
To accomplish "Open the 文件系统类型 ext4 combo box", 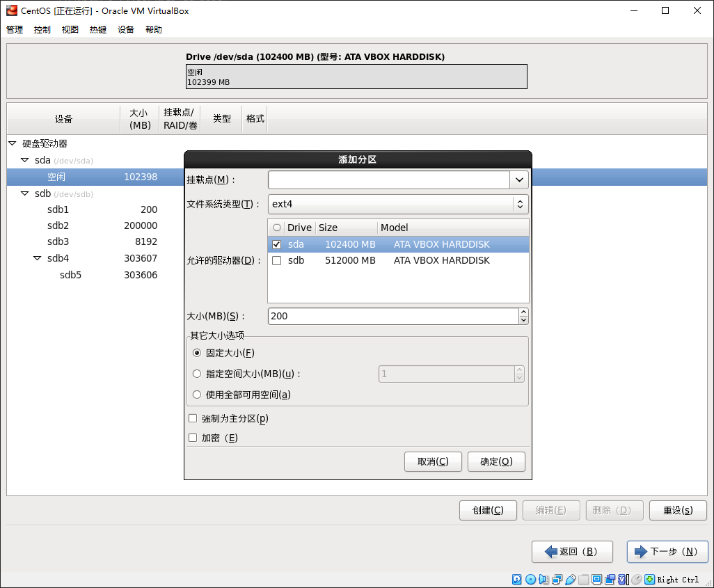I will click(x=399, y=204).
